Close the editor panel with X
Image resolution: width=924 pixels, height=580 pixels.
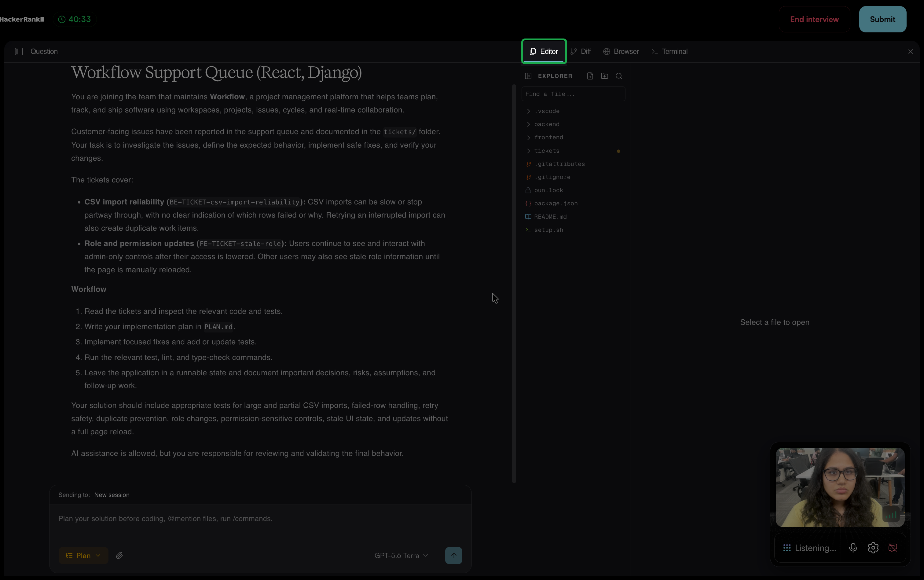911,51
